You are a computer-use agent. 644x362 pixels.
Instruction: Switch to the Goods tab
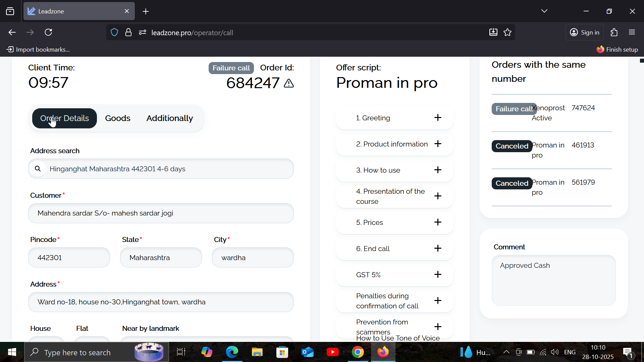(x=117, y=118)
